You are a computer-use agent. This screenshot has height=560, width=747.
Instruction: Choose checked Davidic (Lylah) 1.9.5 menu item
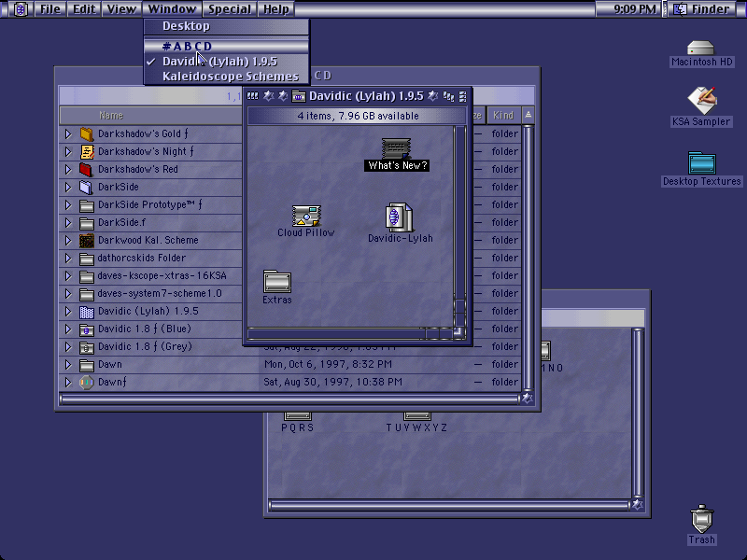pos(227,62)
